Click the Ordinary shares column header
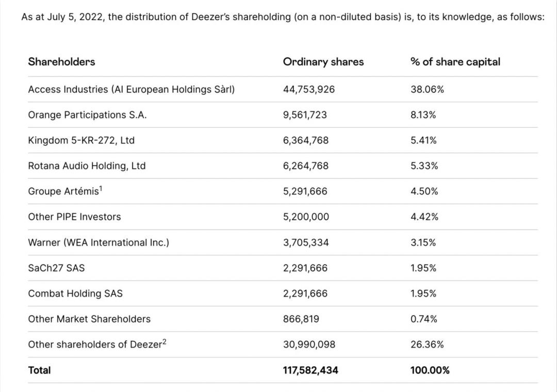Screen dimensions: 557x392 (323, 62)
